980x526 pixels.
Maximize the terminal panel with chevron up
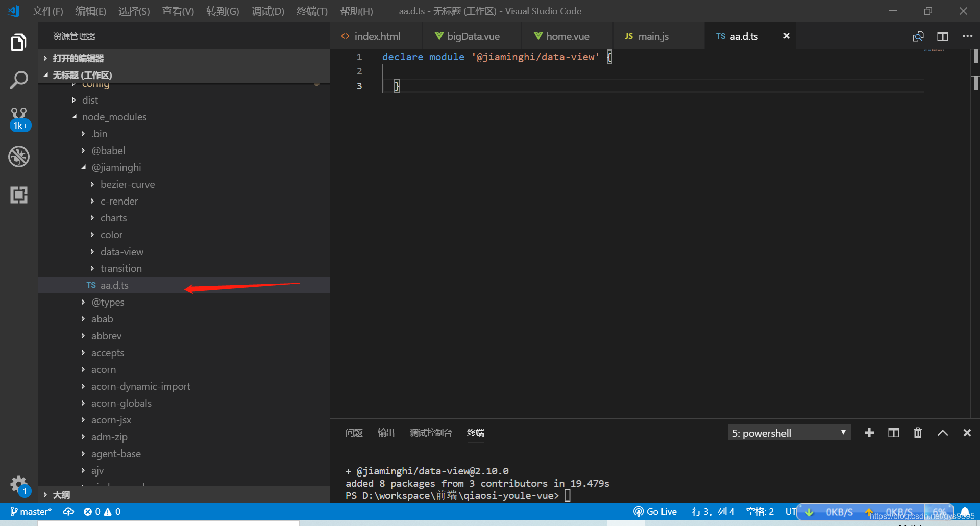[x=942, y=433]
